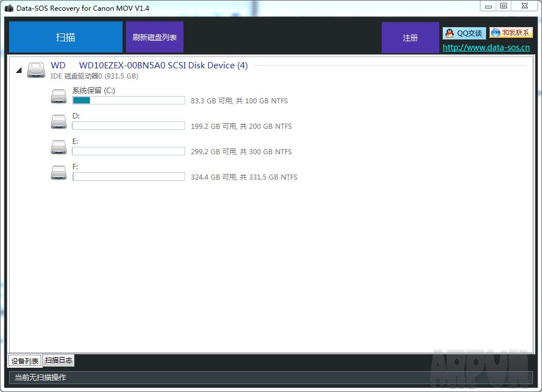Click the 'D:' drive letter label
542x392 pixels.
click(x=76, y=116)
